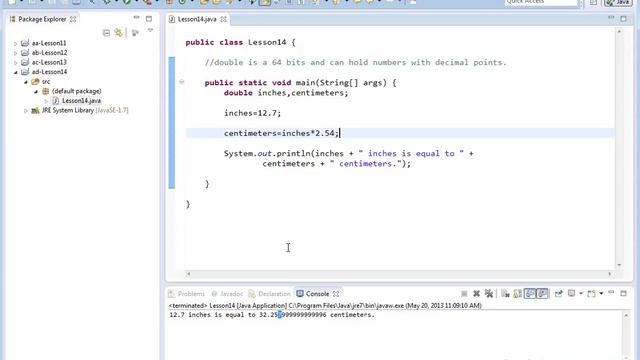
Task: Click the JRE System Library icon
Action: click(36, 110)
